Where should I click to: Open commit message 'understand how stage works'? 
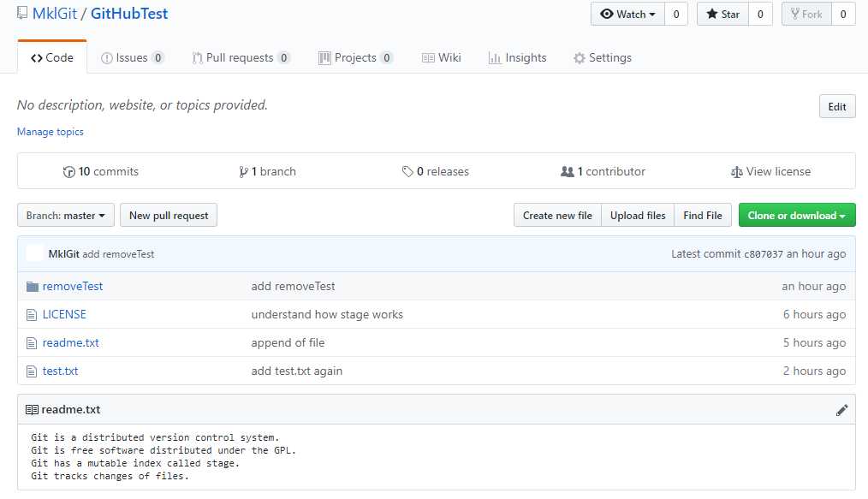(x=327, y=315)
